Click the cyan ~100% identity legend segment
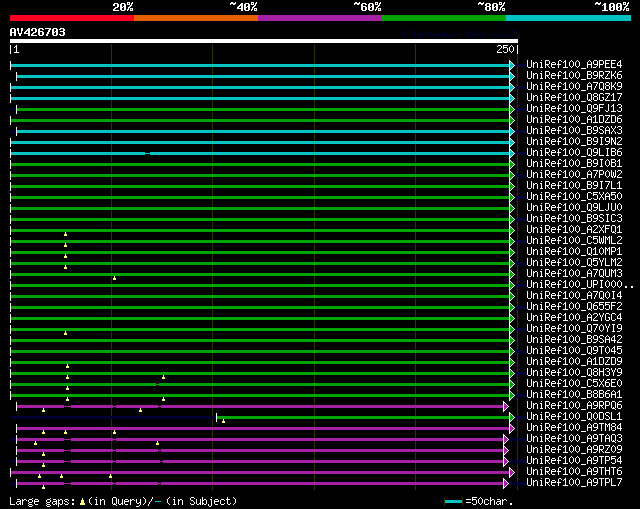The height and width of the screenshot is (509, 640). 567,17
